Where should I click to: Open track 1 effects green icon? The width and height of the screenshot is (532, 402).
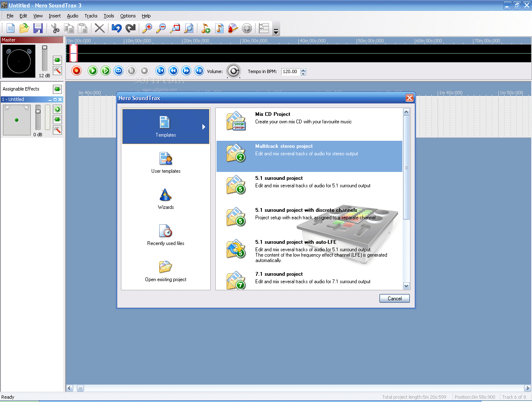57,120
